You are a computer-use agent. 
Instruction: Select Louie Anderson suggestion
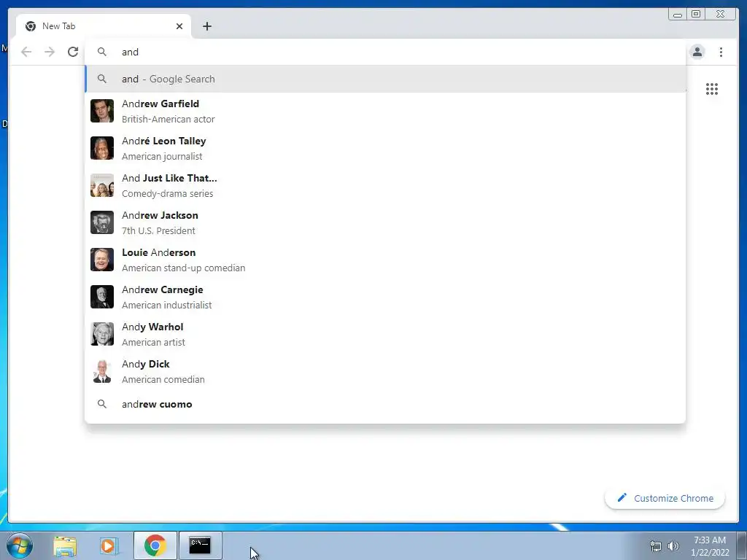[x=385, y=260]
